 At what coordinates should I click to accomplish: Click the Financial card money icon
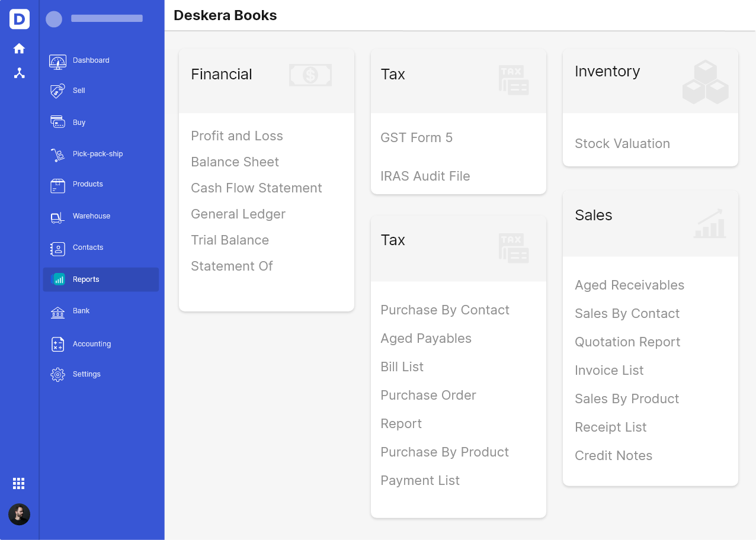point(310,75)
